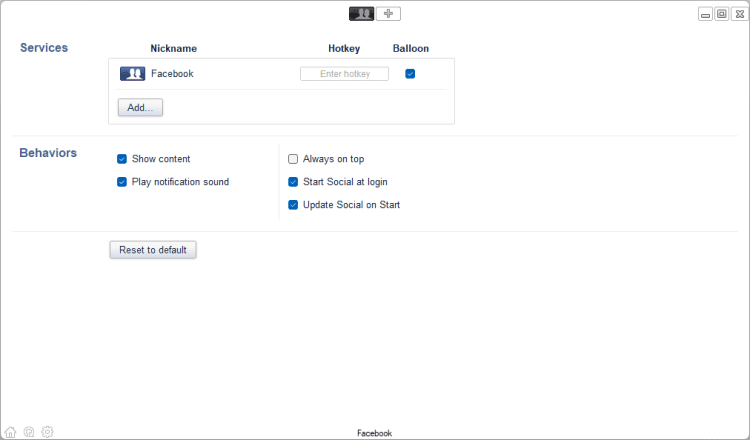This screenshot has height=440, width=750.
Task: Click the Services section heading
Action: 44,48
